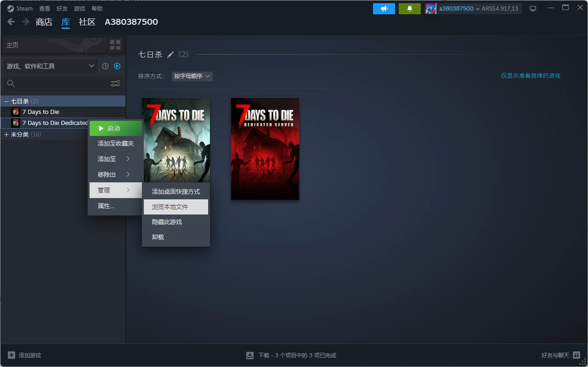
Task: Switch library to grid view icon
Action: [115, 45]
